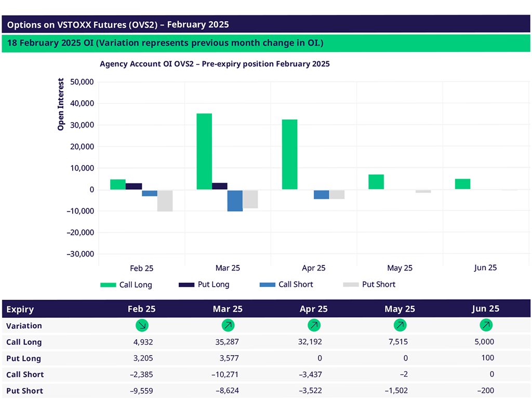
Task: Click the May 25 variation arrow icon
Action: pos(400,326)
